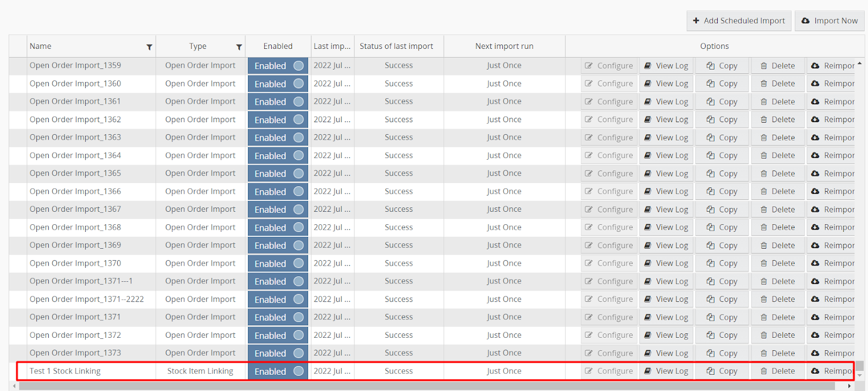Toggle Enabled switch for Open Order Import_1369
Image resolution: width=868 pixels, height=391 pixels.
pyautogui.click(x=278, y=245)
